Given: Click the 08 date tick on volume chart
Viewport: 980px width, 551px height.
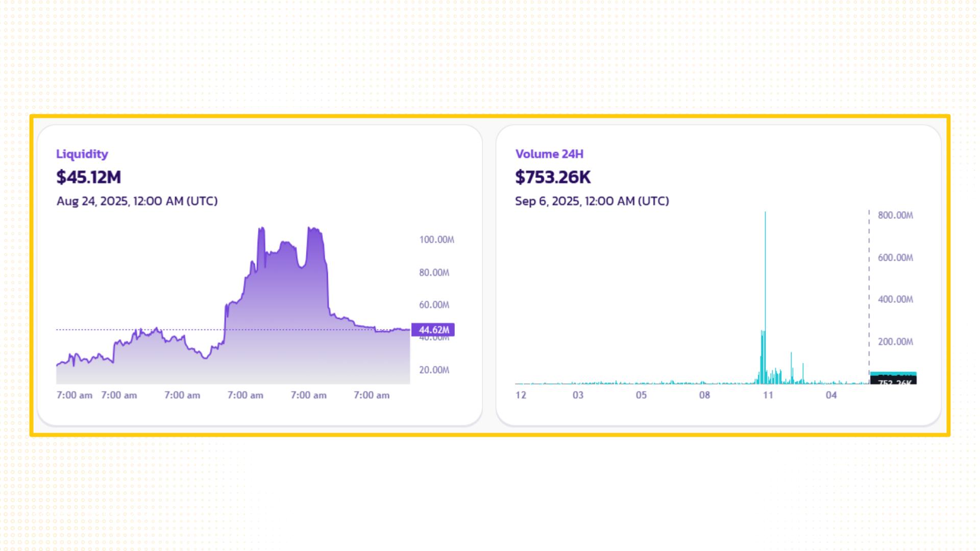Looking at the screenshot, I should coord(704,395).
